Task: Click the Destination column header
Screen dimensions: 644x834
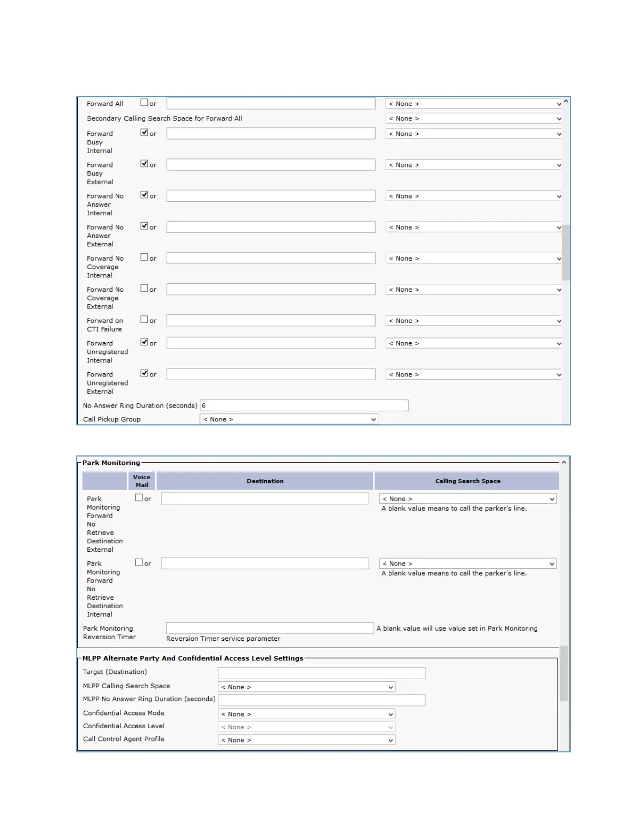Action: (265, 481)
